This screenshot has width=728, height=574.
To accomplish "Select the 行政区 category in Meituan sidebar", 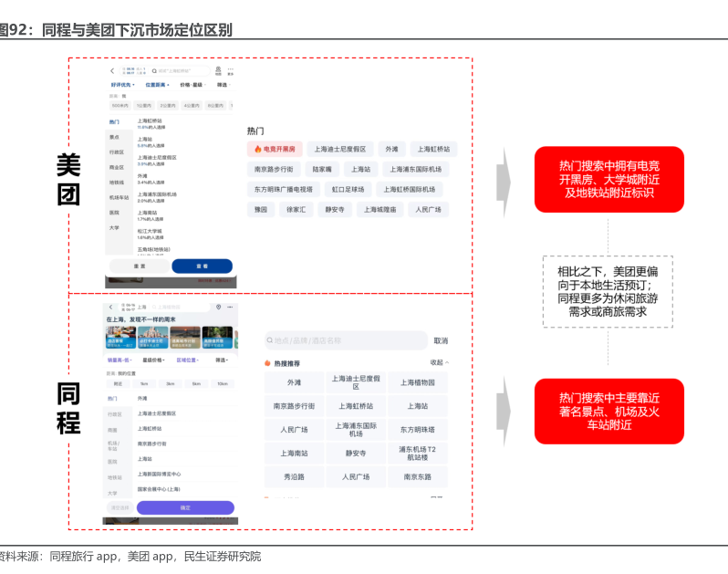I will click(x=117, y=151).
